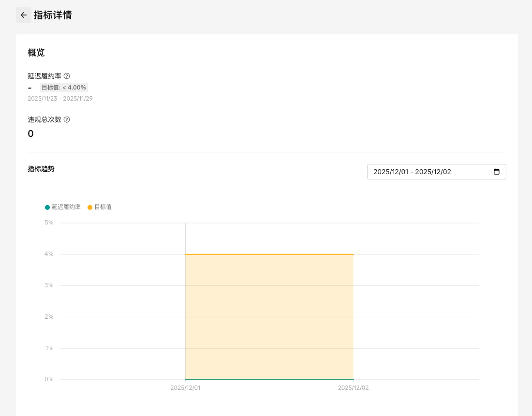Click the 5% y-axis label
Viewport: 532px width, 416px height.
click(x=49, y=223)
